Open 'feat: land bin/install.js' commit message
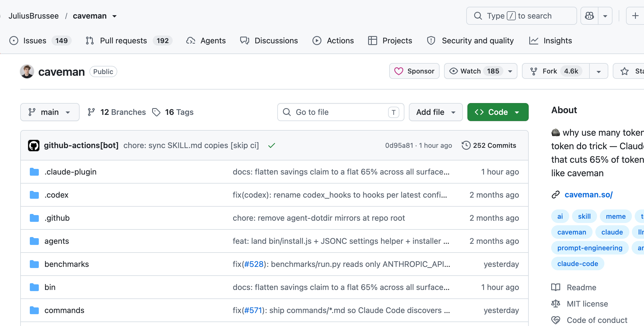644x326 pixels. click(341, 241)
